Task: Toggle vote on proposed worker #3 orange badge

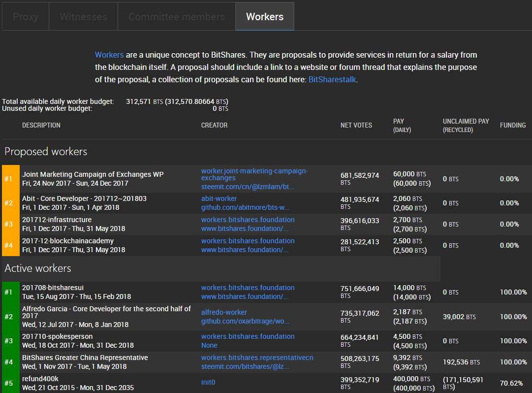Action: [11, 225]
